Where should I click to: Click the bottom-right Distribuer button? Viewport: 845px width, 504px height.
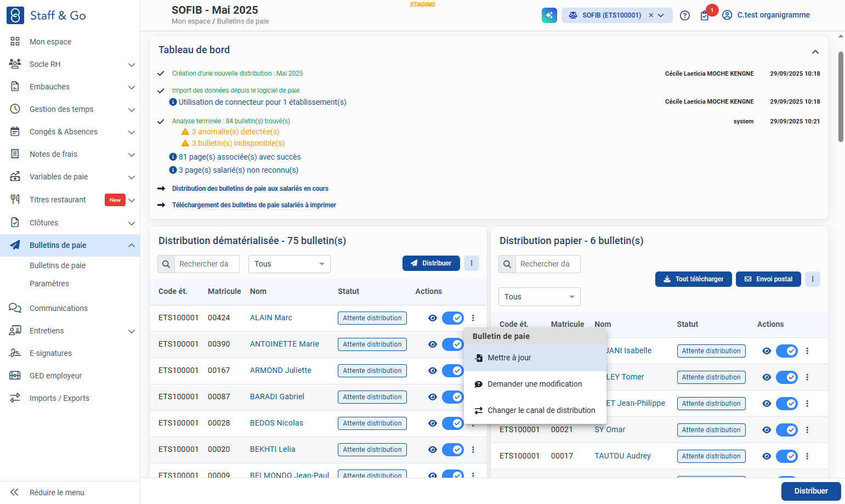tap(811, 491)
